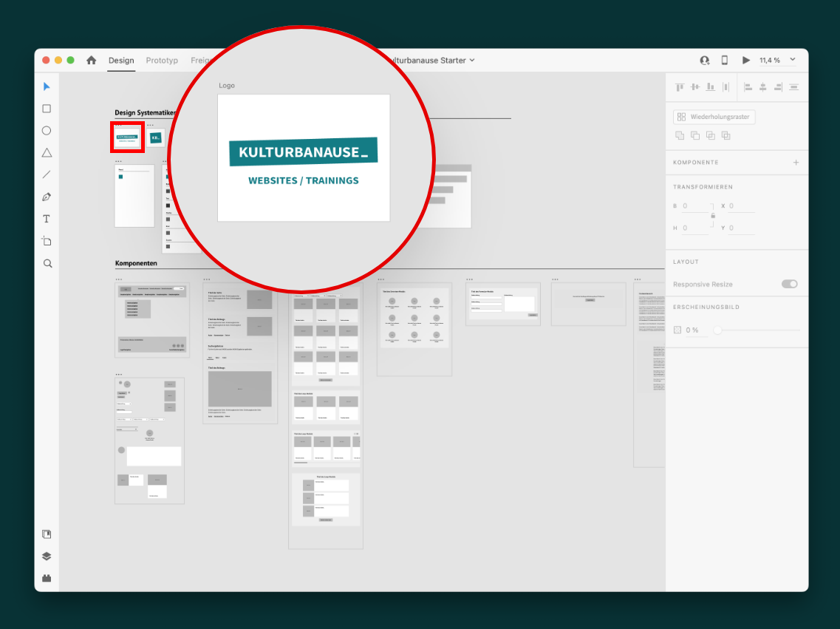840x629 pixels.
Task: Add a component with plus icon
Action: pos(796,163)
